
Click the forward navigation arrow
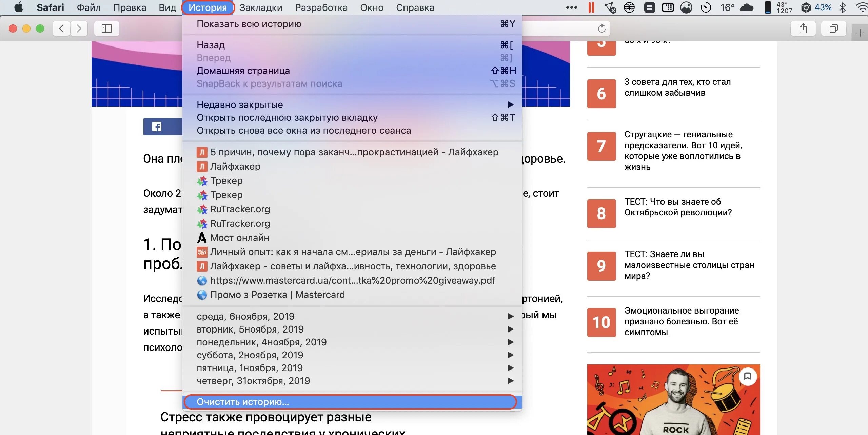[x=79, y=29]
